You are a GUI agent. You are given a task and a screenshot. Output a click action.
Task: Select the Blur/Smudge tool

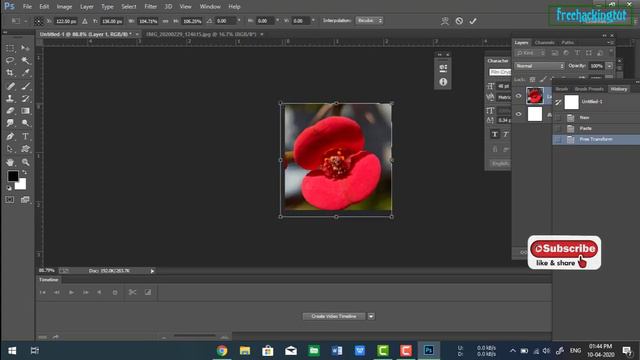click(10, 123)
